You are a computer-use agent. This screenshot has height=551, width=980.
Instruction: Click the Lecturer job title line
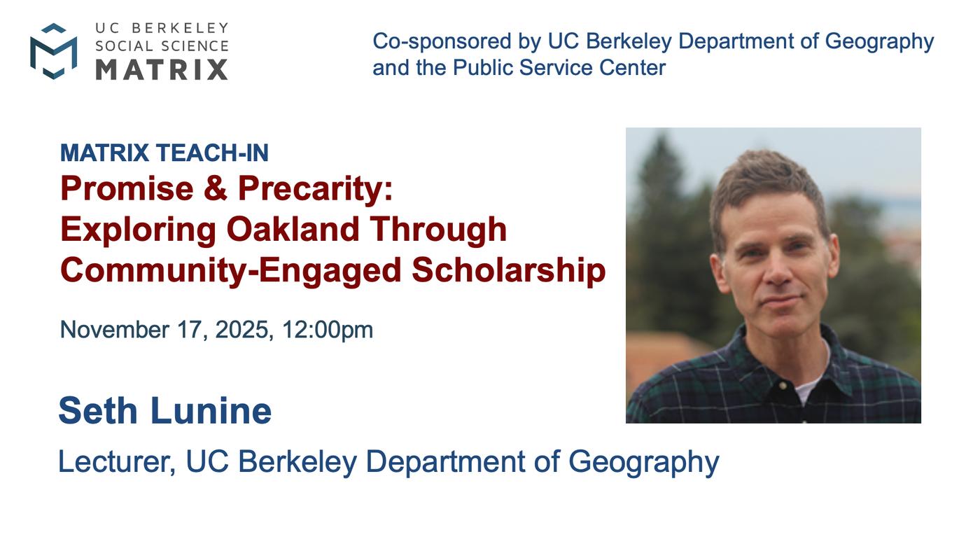388,463
